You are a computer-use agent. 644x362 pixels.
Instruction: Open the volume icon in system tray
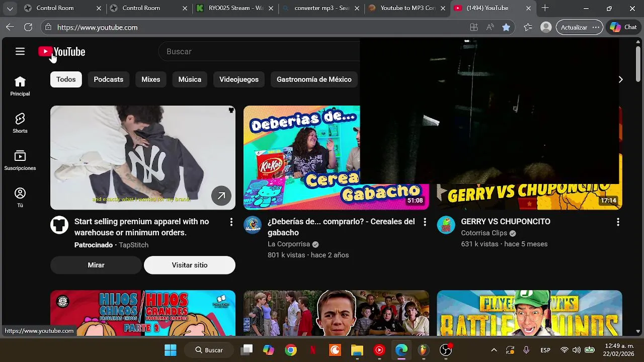tap(577, 350)
